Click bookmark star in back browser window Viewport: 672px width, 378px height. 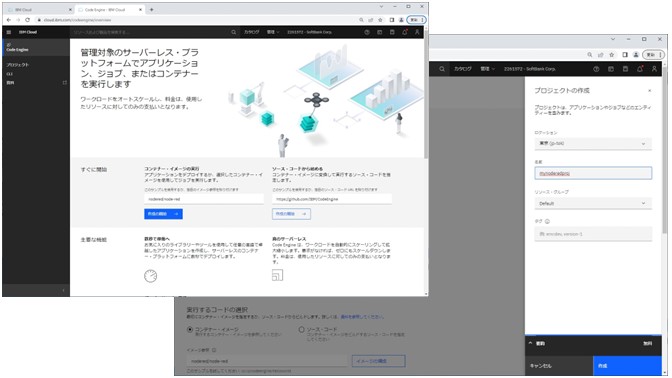coord(612,55)
